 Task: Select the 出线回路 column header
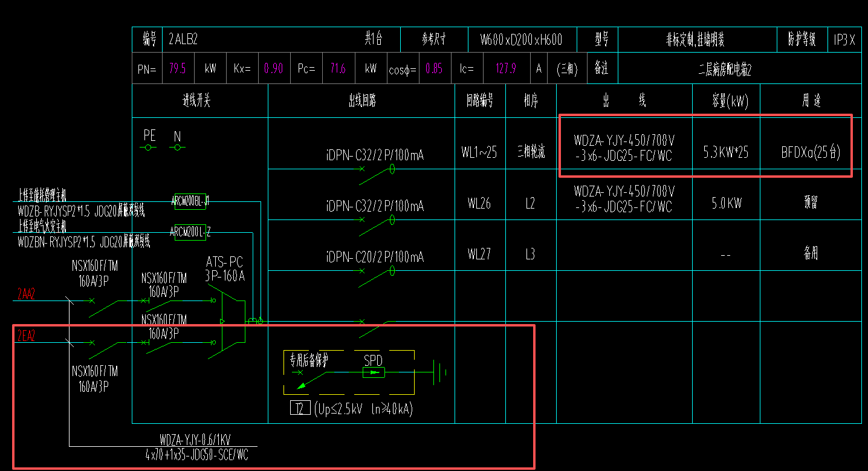click(x=361, y=100)
